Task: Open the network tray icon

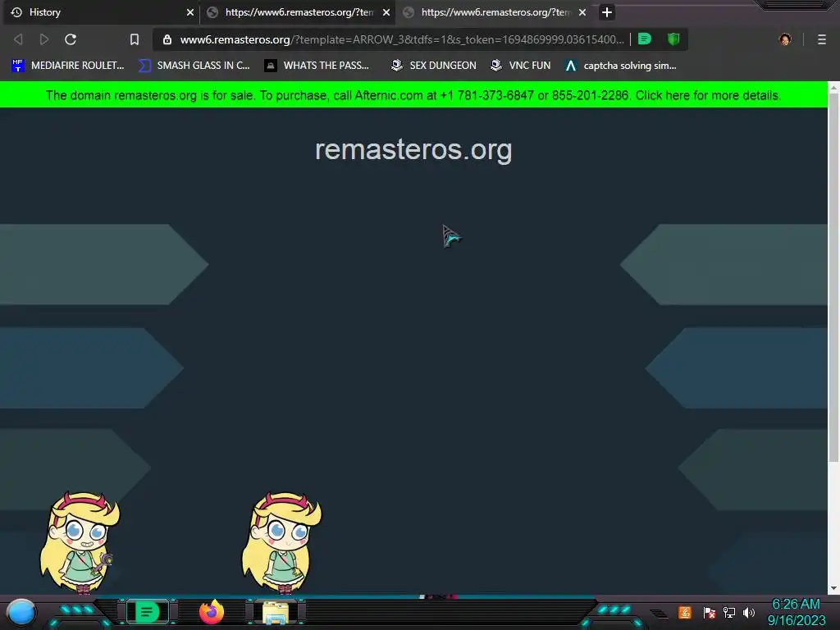Action: (x=729, y=612)
